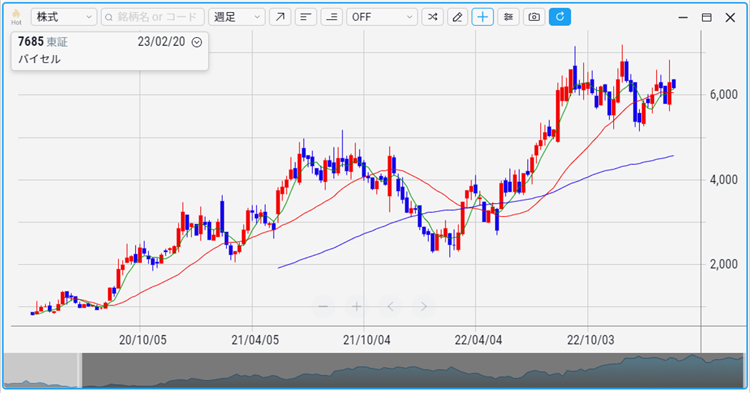Click the stock name or code search field
Screen dimensions: 750x393
(153, 17)
